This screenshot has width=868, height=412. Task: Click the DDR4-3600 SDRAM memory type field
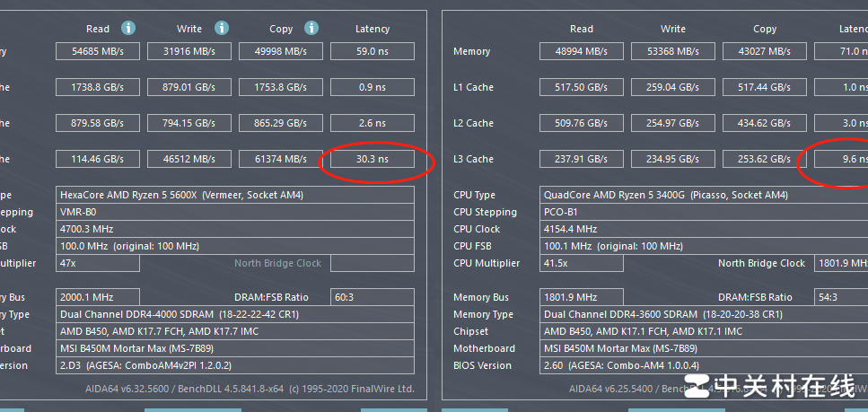704,314
